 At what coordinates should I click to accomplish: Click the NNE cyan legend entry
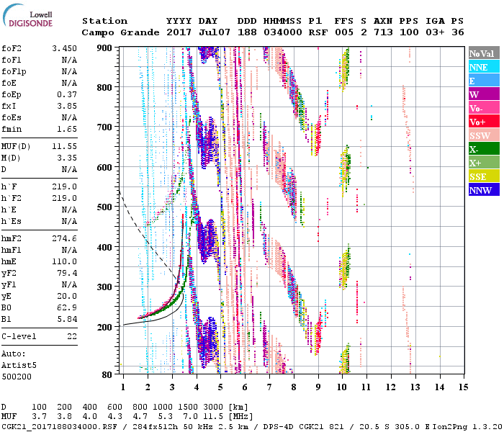pyautogui.click(x=483, y=67)
